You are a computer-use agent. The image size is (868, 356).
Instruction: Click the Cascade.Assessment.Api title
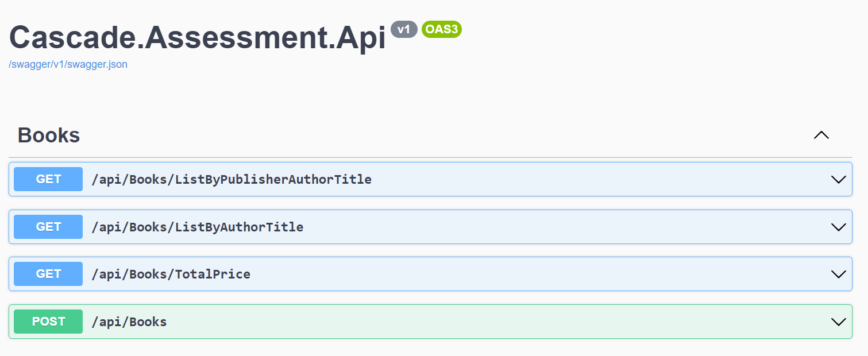tap(196, 37)
